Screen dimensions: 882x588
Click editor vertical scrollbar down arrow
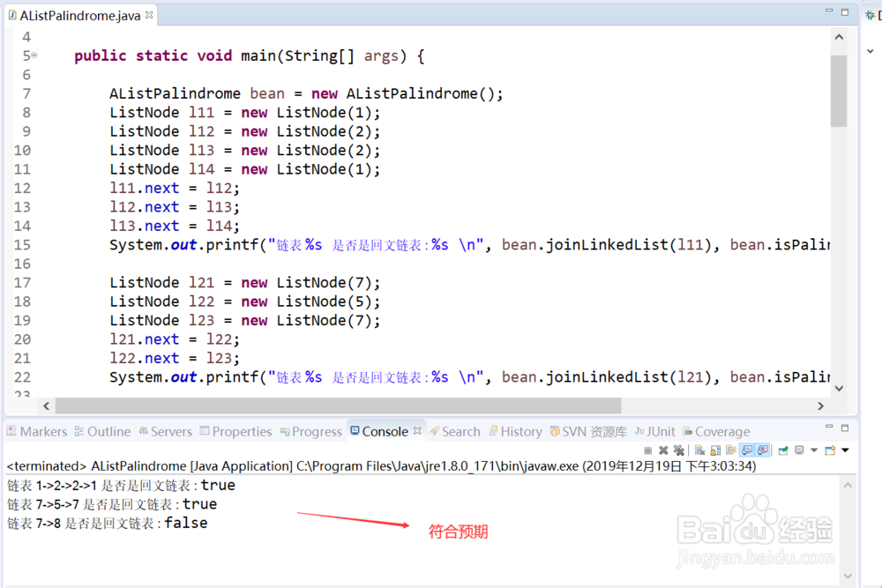click(839, 388)
